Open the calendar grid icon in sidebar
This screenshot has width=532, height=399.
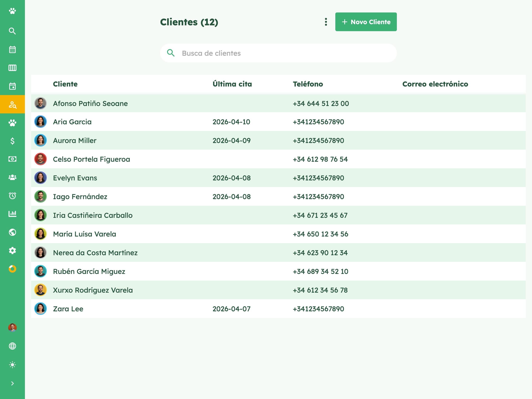12,49
